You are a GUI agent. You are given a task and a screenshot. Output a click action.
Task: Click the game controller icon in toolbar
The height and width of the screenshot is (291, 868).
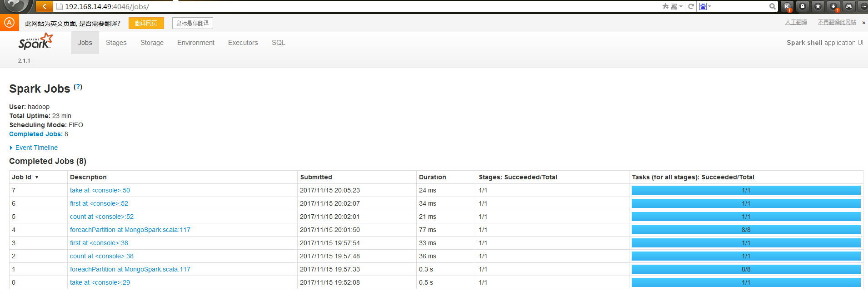[848, 6]
